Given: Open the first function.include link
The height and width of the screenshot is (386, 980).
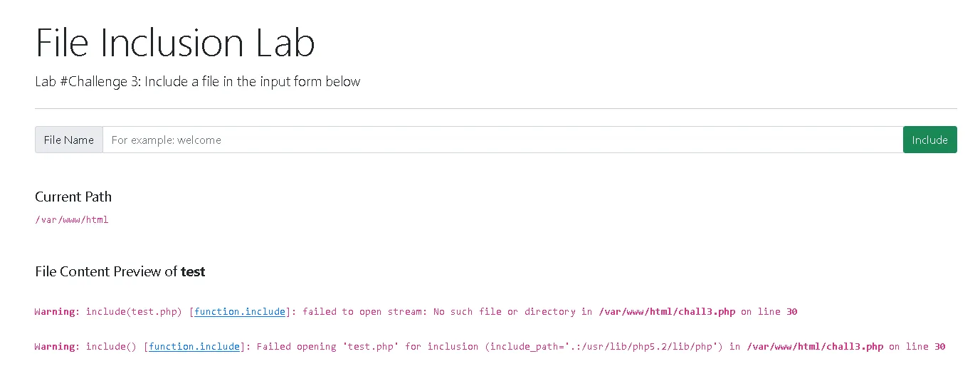Looking at the screenshot, I should pos(240,312).
